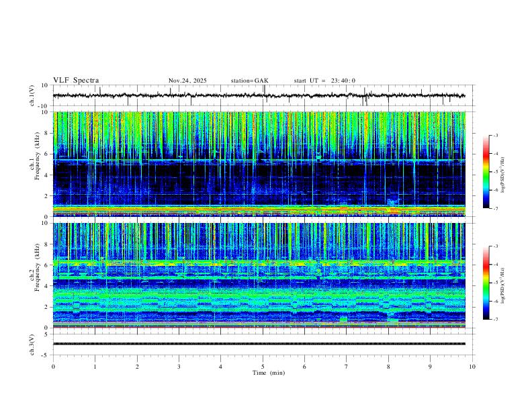Click the 'ch.3(V)' axis label
This screenshot has height=411, width=532.
coord(32,345)
